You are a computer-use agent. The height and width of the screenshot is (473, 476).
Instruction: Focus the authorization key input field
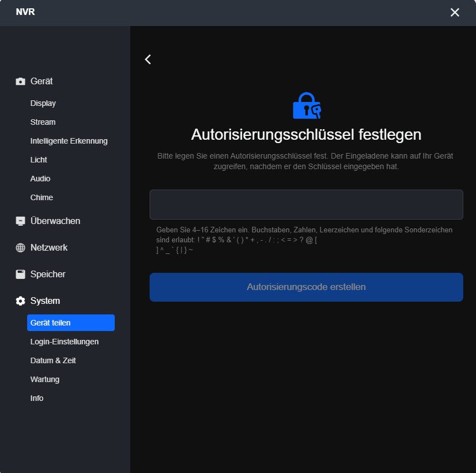(x=306, y=205)
